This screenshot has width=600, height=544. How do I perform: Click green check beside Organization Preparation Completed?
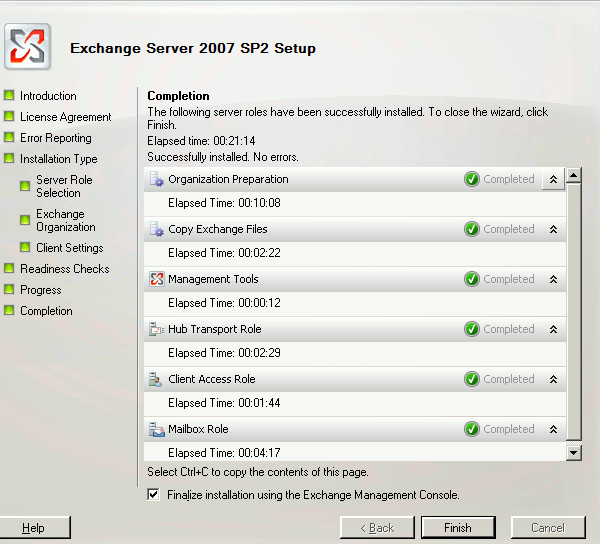(x=472, y=179)
